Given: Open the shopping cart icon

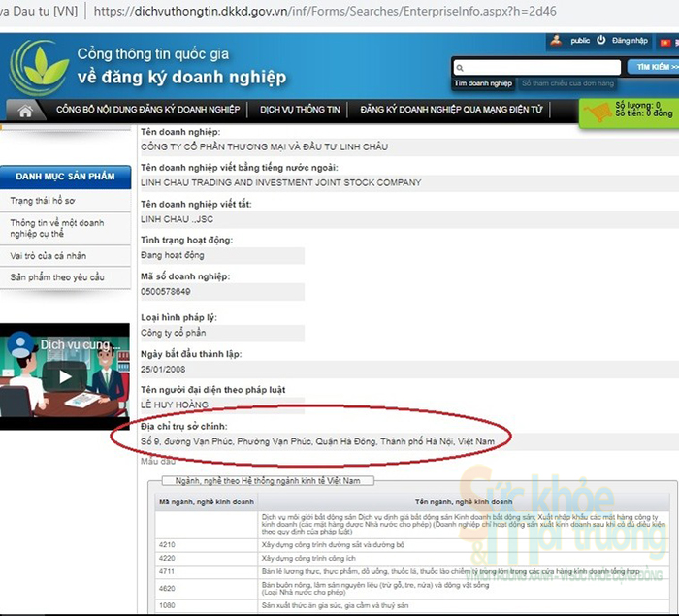Looking at the screenshot, I should tap(598, 113).
